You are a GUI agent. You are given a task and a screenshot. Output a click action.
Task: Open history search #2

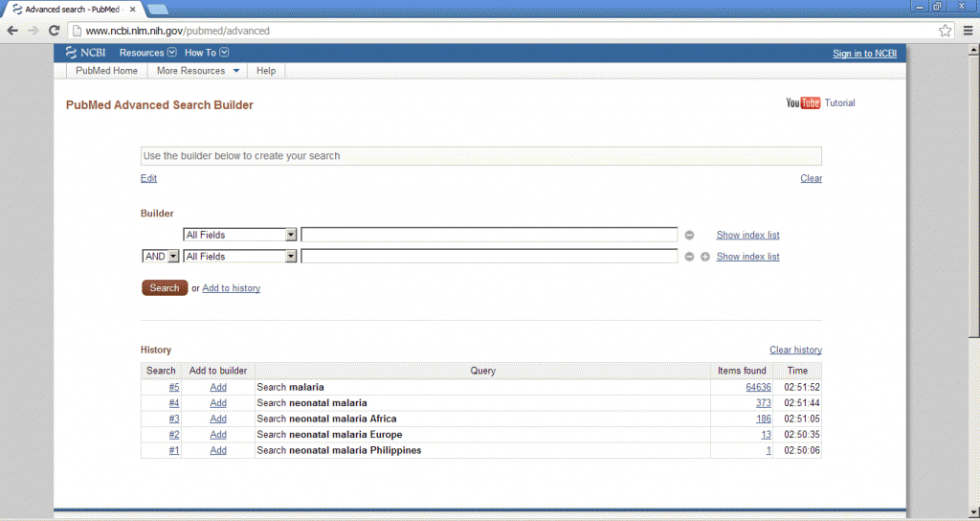pyautogui.click(x=174, y=435)
